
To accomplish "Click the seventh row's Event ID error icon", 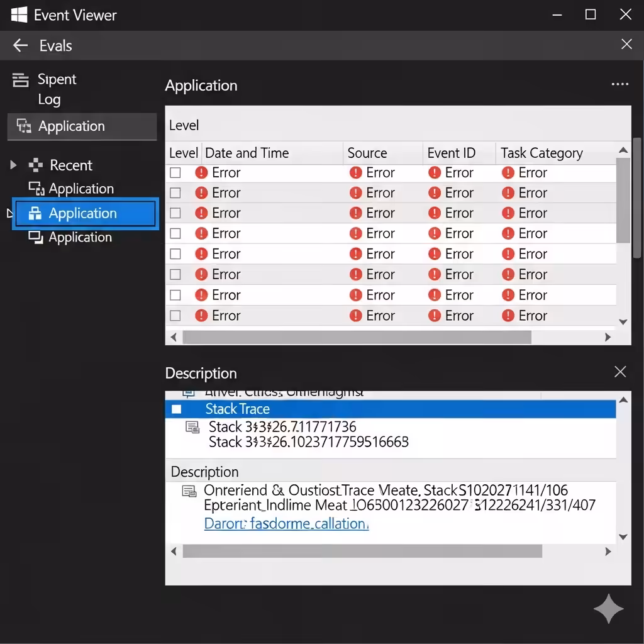I will click(435, 295).
